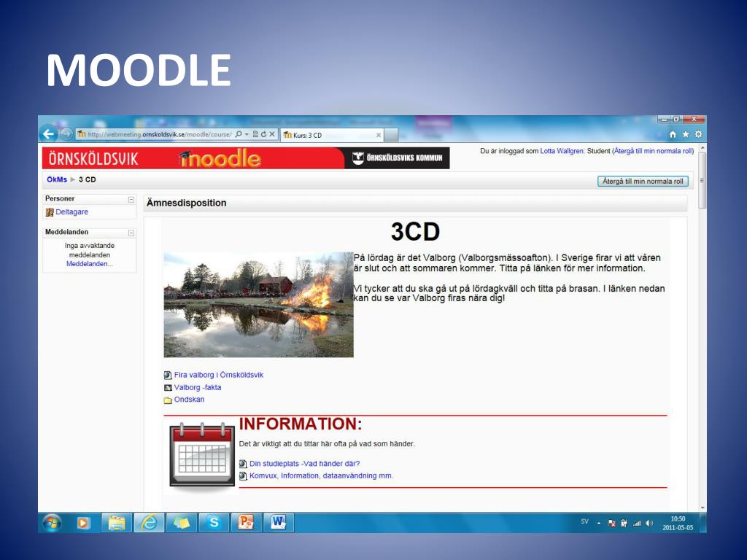Open 'Din studieplats -Vad händer där?' link
747x560 pixels.
(305, 463)
